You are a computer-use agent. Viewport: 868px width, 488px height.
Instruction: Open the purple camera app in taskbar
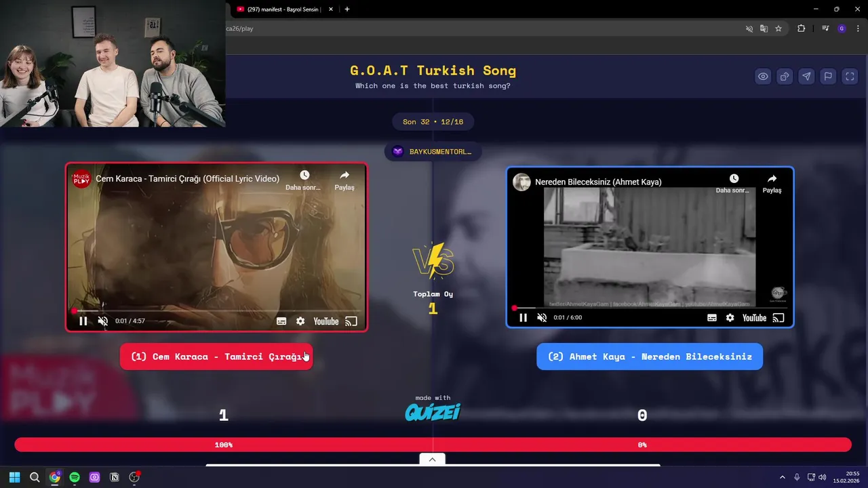pos(94,477)
